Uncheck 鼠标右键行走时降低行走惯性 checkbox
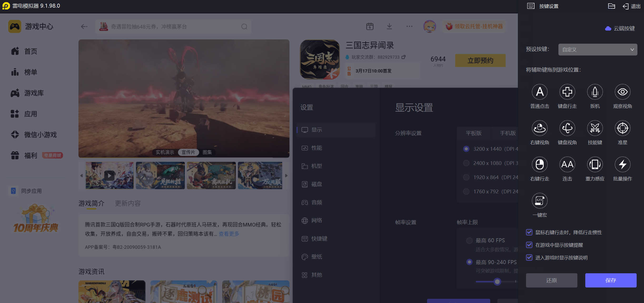This screenshot has width=644, height=303. (529, 232)
